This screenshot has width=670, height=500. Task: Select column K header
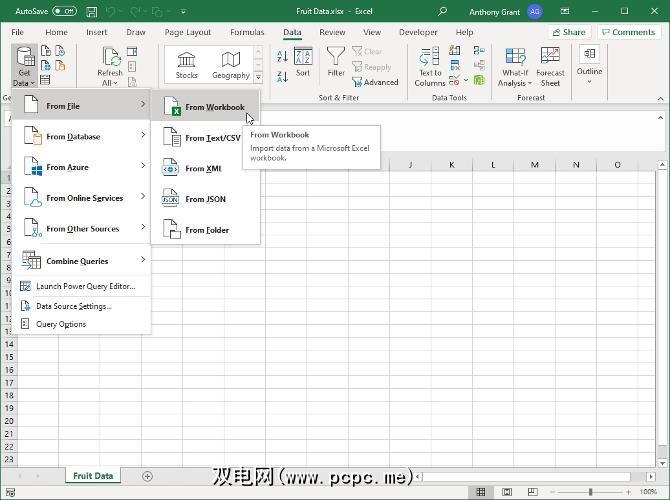452,165
